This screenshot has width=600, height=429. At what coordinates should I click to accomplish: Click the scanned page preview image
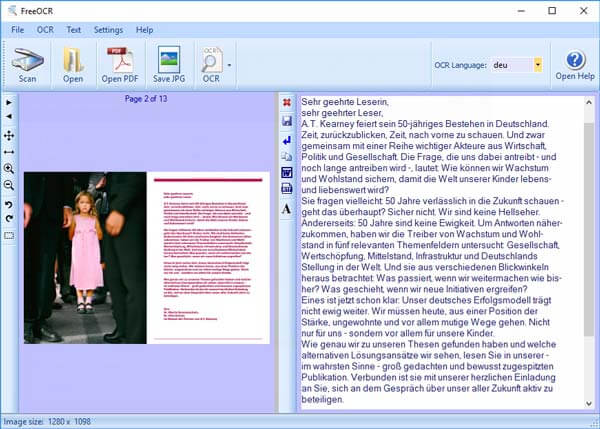pyautogui.click(x=146, y=257)
